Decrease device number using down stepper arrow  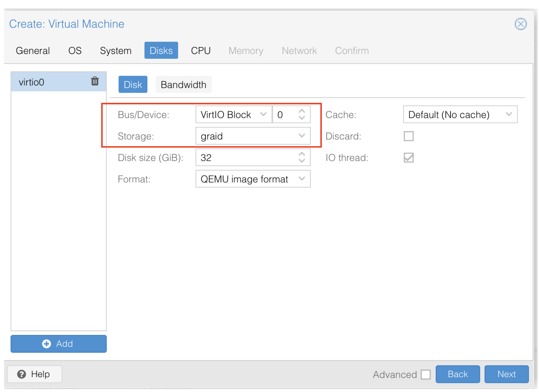pyautogui.click(x=301, y=118)
